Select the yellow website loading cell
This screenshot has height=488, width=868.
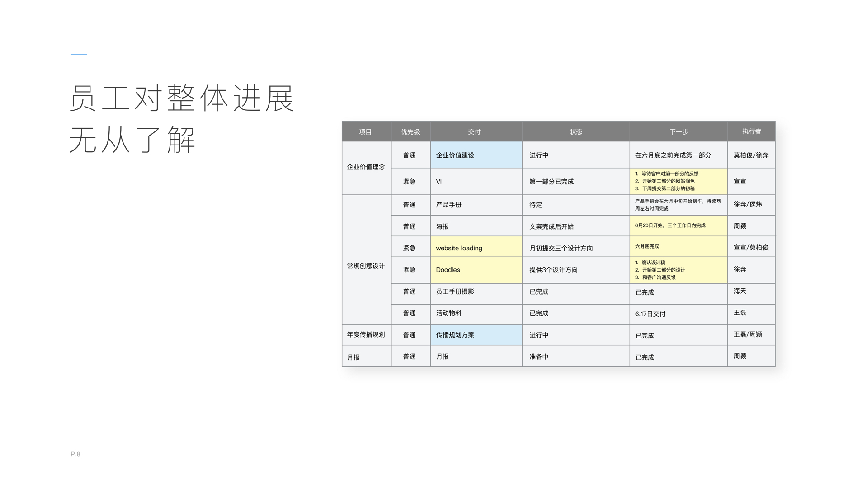click(x=476, y=247)
